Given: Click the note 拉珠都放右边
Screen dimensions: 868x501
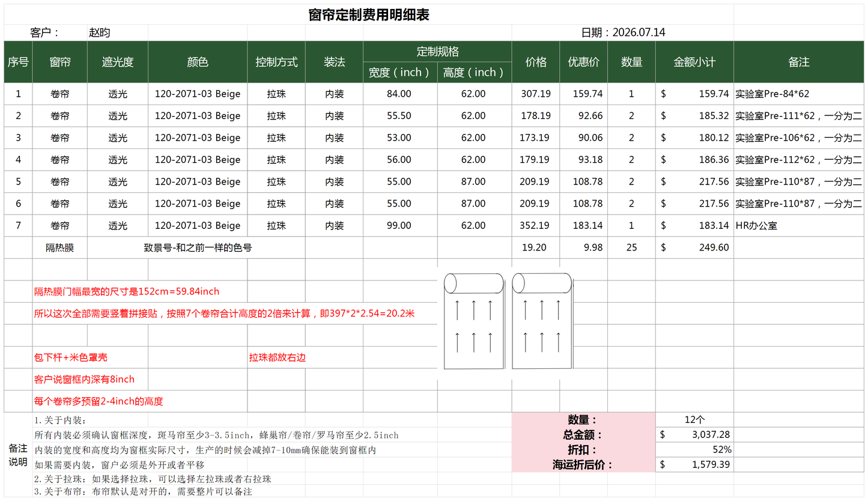Looking at the screenshot, I should click(278, 357).
